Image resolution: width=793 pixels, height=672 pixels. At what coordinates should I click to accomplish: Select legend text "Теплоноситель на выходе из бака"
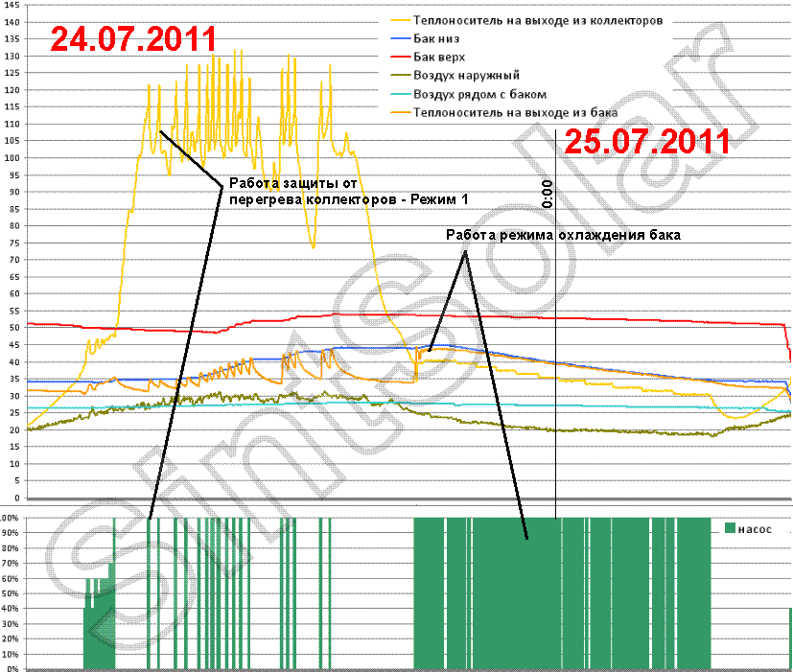pyautogui.click(x=515, y=113)
